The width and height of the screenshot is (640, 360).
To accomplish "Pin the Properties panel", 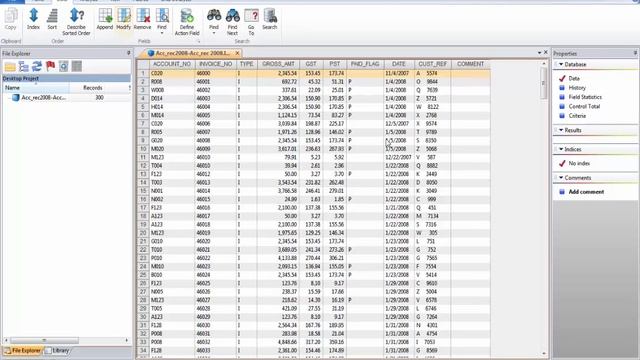I will coord(635,53).
